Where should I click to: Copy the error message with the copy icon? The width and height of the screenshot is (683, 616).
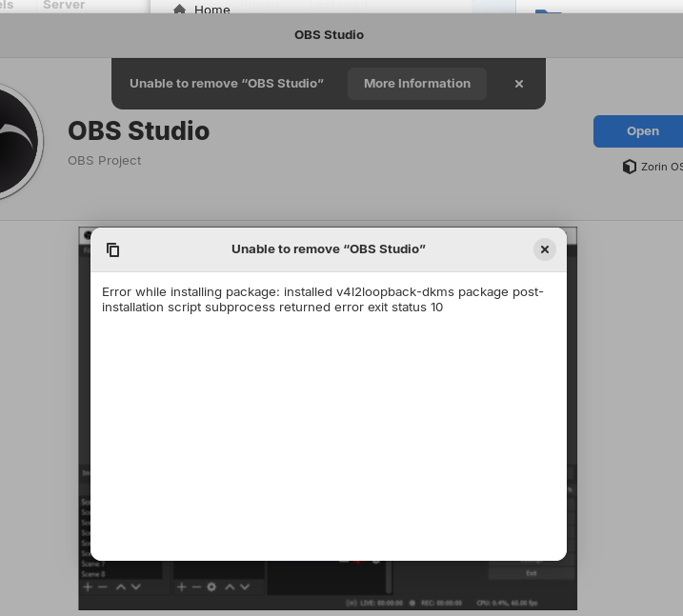tap(113, 249)
